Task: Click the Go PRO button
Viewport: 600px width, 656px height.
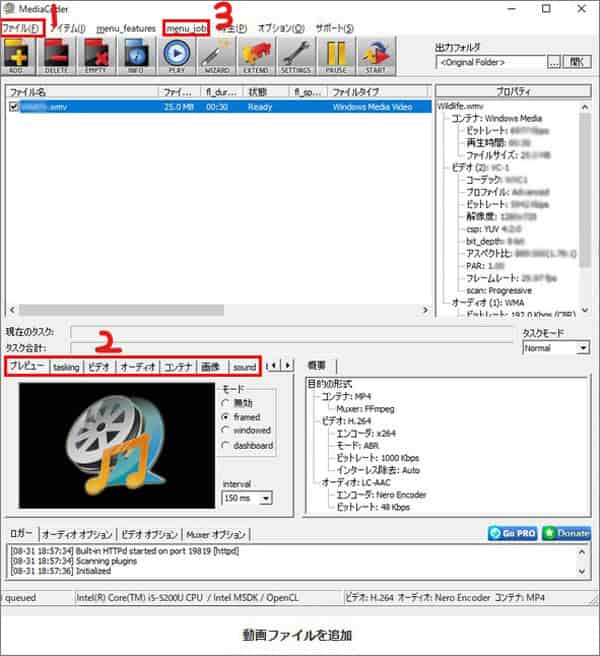Action: pyautogui.click(x=513, y=533)
